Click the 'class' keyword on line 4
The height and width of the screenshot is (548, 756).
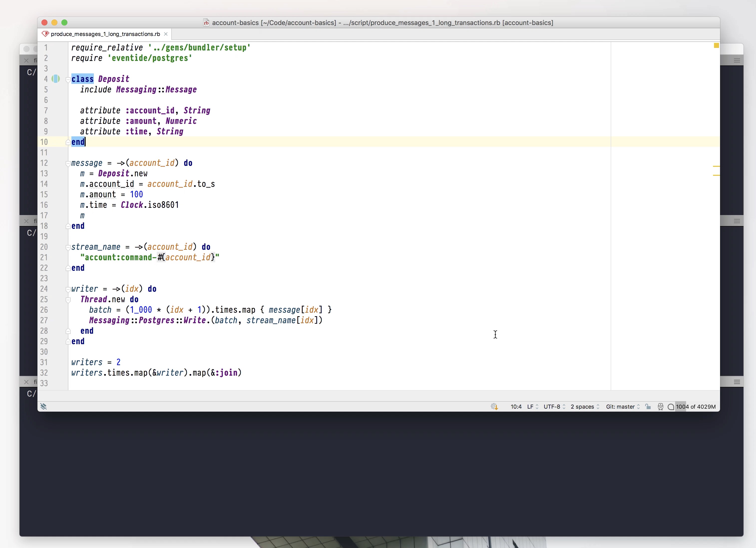tap(82, 79)
